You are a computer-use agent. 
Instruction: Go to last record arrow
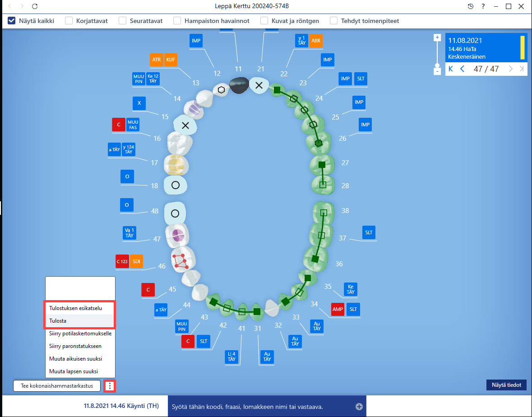click(522, 69)
